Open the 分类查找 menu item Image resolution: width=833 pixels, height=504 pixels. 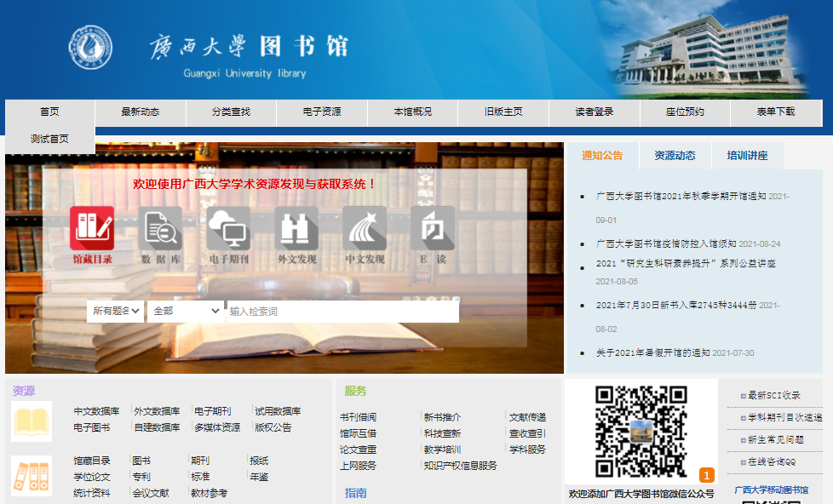pyautogui.click(x=231, y=112)
